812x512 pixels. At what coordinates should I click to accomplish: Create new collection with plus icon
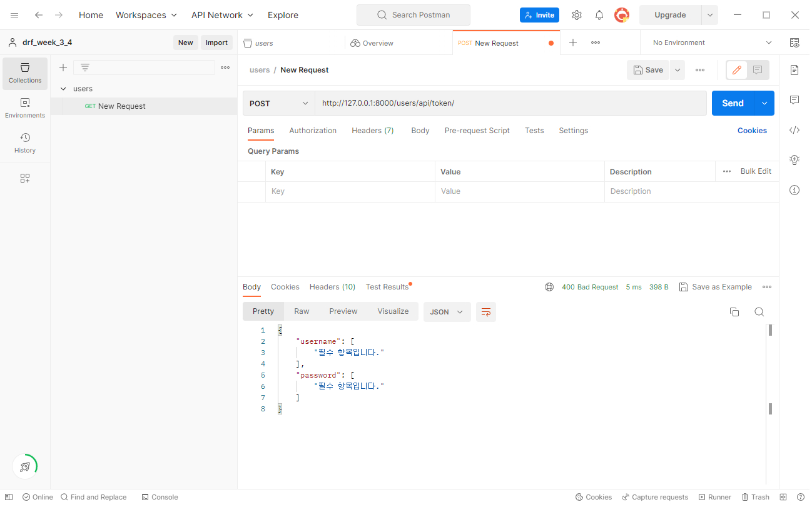pyautogui.click(x=63, y=68)
